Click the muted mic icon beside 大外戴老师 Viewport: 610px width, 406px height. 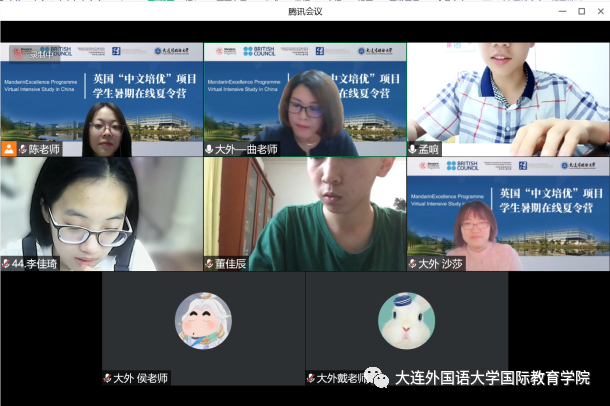point(311,378)
